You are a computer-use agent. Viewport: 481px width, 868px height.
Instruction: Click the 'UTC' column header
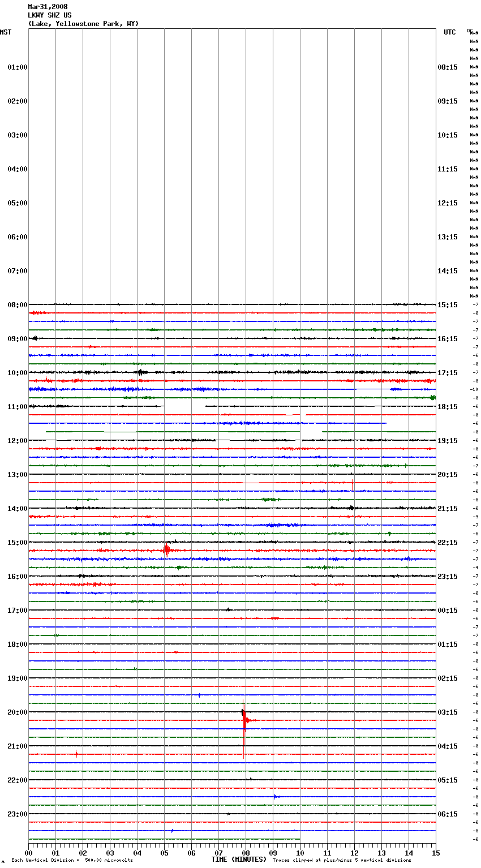[x=449, y=32]
